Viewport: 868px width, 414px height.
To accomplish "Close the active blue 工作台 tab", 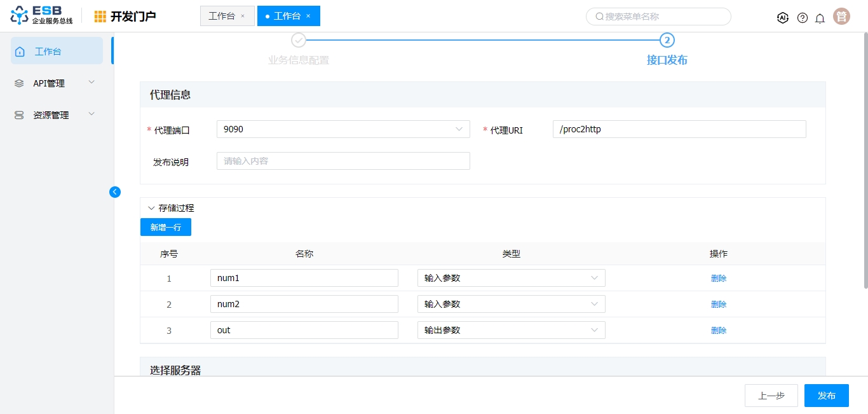I will 308,16.
